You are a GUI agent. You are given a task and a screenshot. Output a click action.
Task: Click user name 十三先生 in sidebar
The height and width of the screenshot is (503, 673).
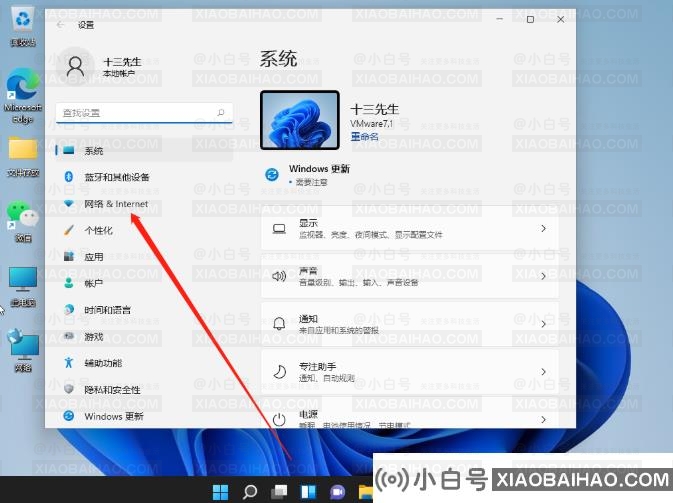click(123, 62)
